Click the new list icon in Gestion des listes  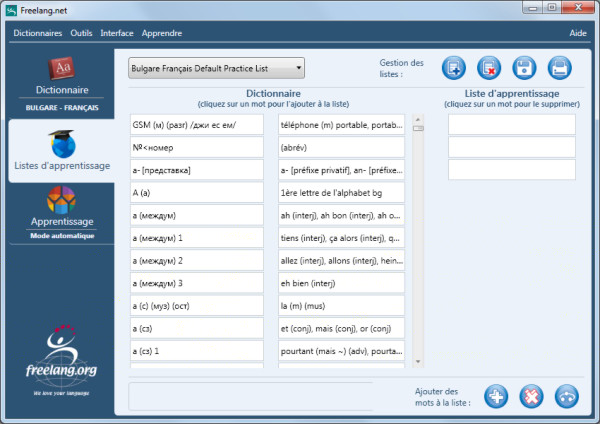453,68
